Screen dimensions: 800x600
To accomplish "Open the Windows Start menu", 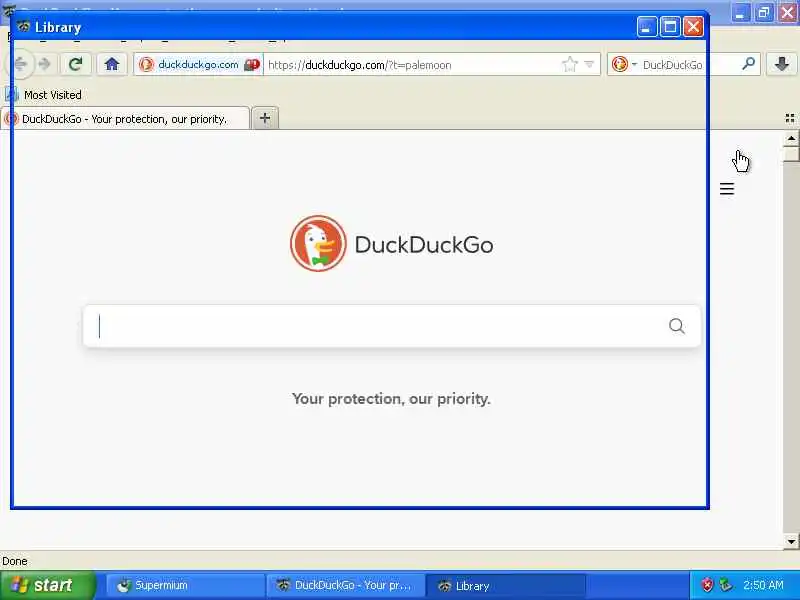I will click(48, 585).
